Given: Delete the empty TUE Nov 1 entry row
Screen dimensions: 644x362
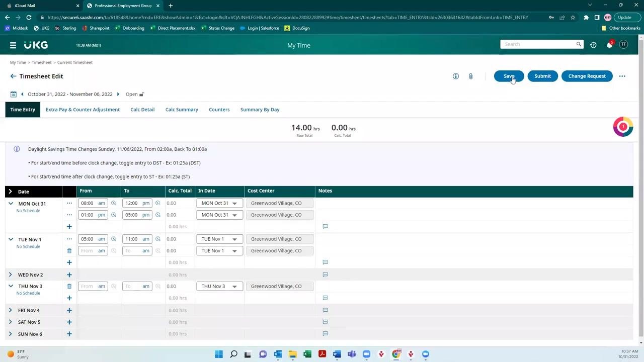Looking at the screenshot, I should pos(69,251).
